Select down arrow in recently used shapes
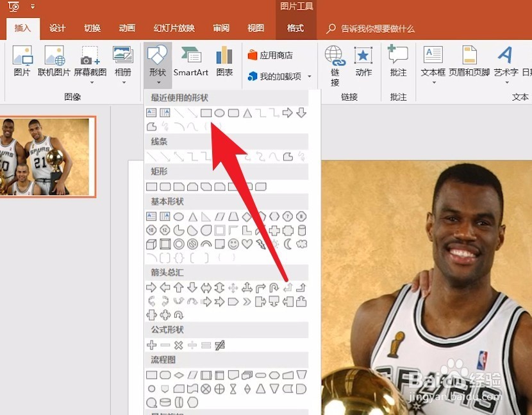 [301, 113]
